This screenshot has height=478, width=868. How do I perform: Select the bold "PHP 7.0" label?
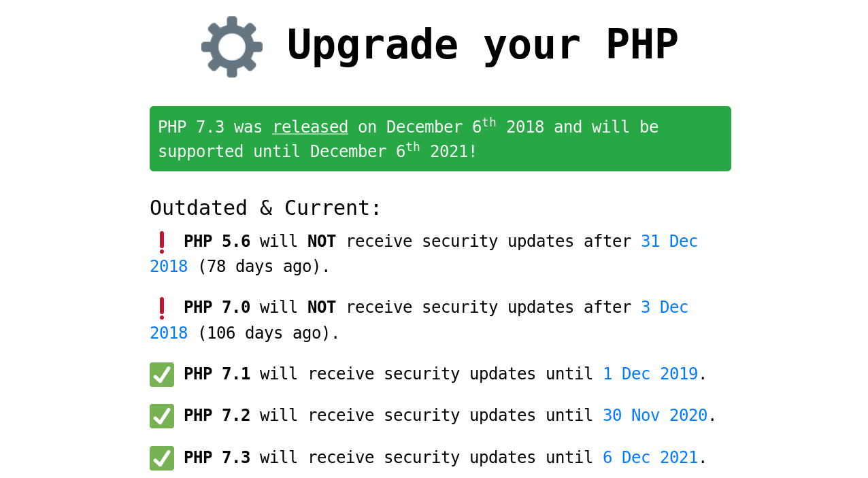tap(217, 307)
